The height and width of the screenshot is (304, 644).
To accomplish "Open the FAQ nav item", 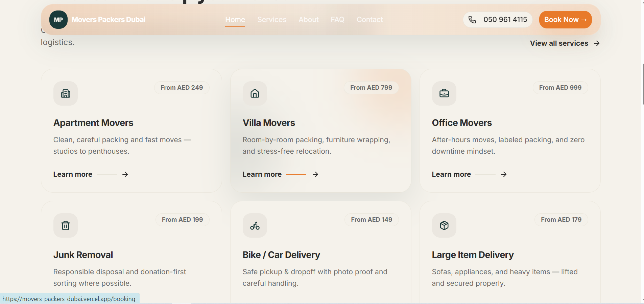I will click(337, 20).
